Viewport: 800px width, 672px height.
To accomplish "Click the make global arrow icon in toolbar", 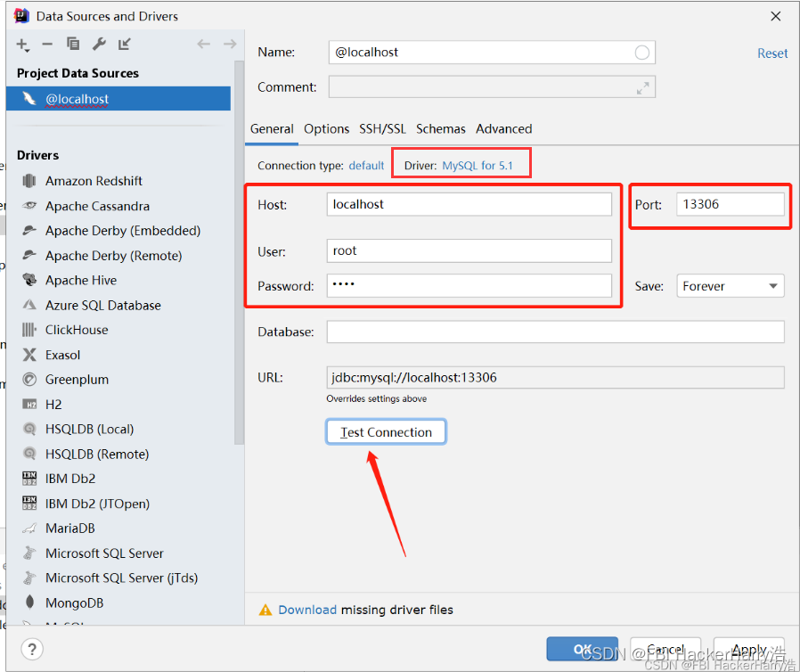I will [x=125, y=44].
